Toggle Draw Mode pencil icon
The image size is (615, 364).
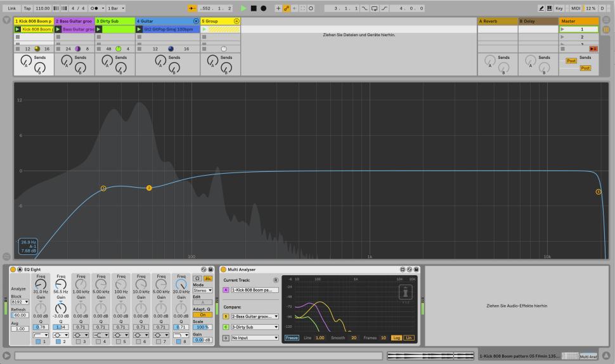541,8
